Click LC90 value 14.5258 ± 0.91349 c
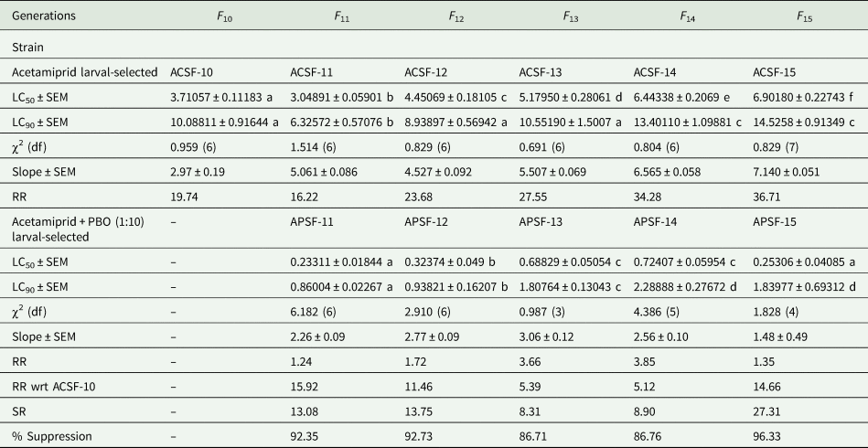 [x=803, y=123]
